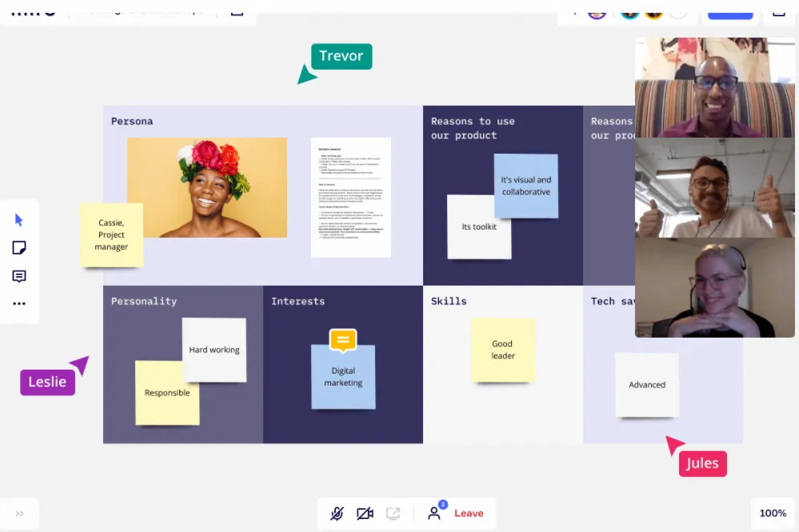This screenshot has width=799, height=532.
Task: Click the blue button in top bar
Action: [x=730, y=11]
